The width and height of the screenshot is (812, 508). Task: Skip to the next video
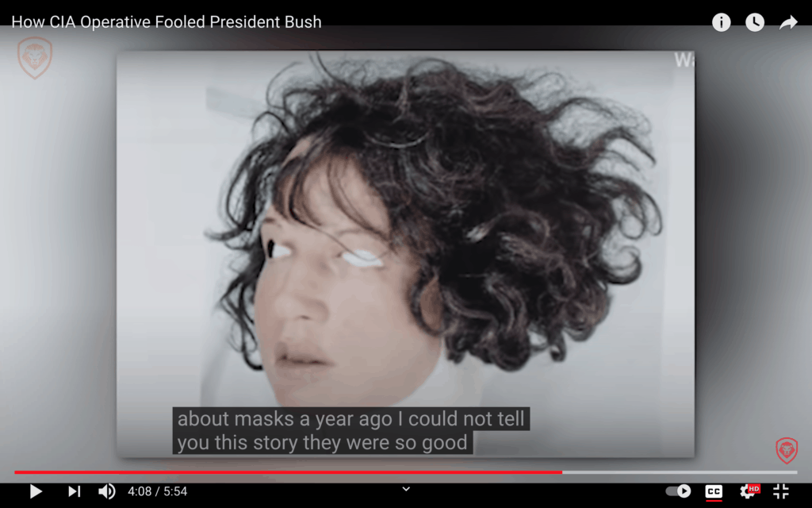click(74, 491)
